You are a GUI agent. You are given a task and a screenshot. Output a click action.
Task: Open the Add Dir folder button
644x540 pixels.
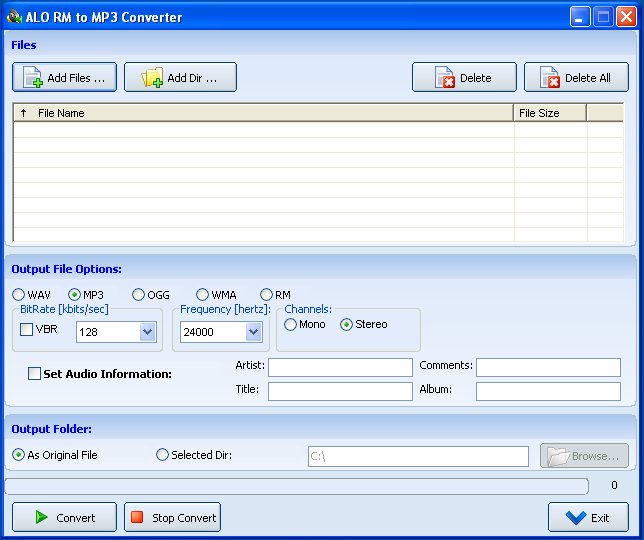click(180, 77)
